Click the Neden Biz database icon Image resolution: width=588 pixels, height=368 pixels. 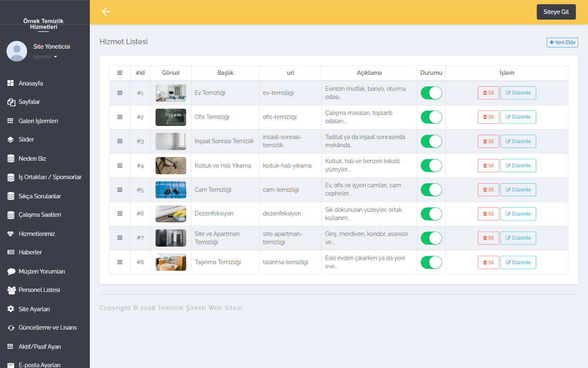click(x=11, y=158)
